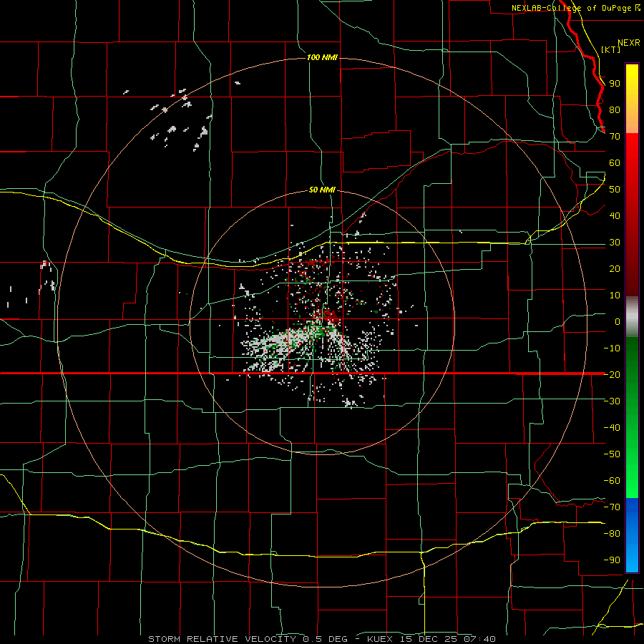Click the positive 80 scale value
This screenshot has height=644, width=644.
click(615, 110)
